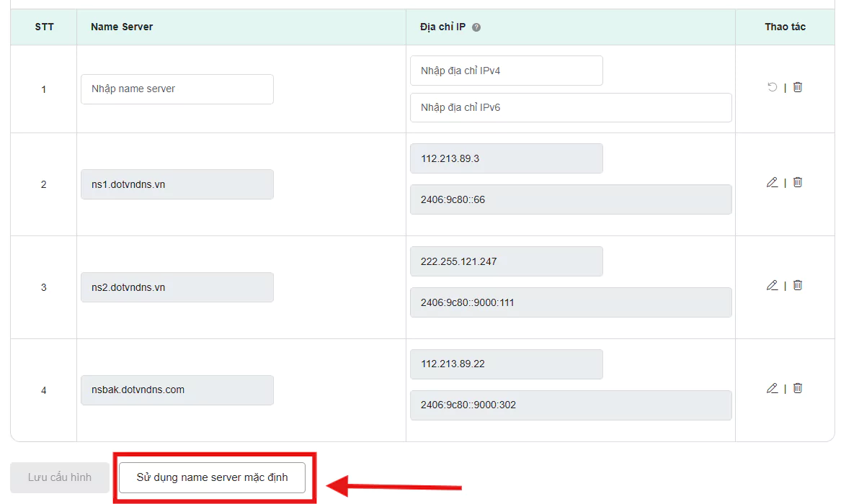Screen dimensions: 859x504
Task: Click the Nhập địa chỉ IPv6 field
Action: (570, 107)
